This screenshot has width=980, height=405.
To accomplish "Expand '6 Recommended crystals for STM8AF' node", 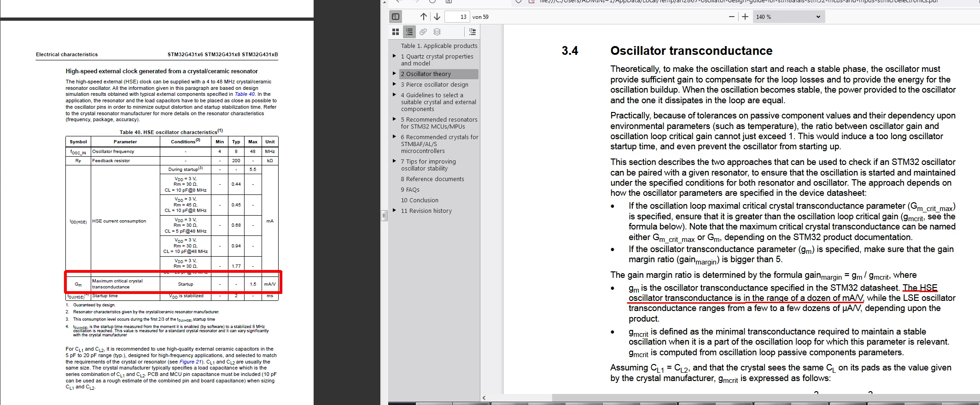I will click(x=394, y=136).
